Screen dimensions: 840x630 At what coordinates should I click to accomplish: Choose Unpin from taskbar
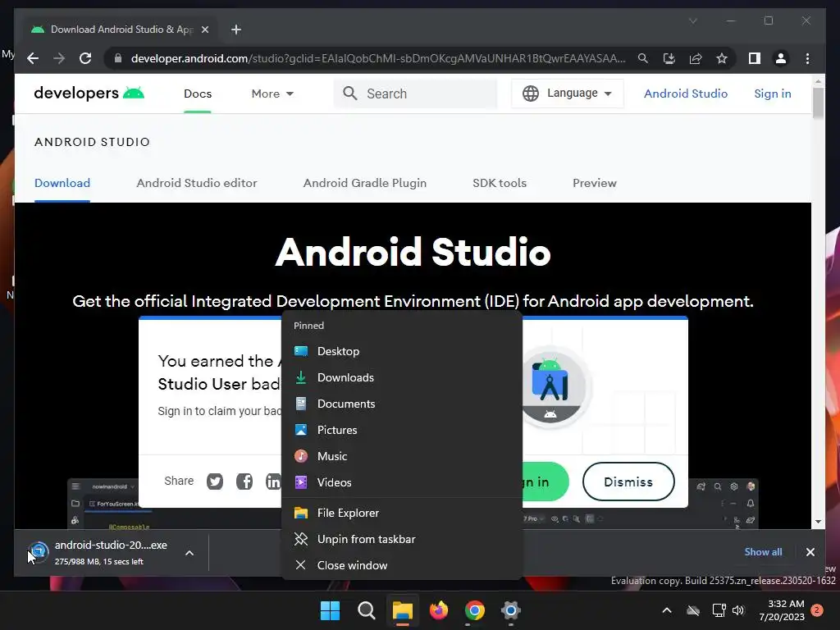(x=402, y=540)
